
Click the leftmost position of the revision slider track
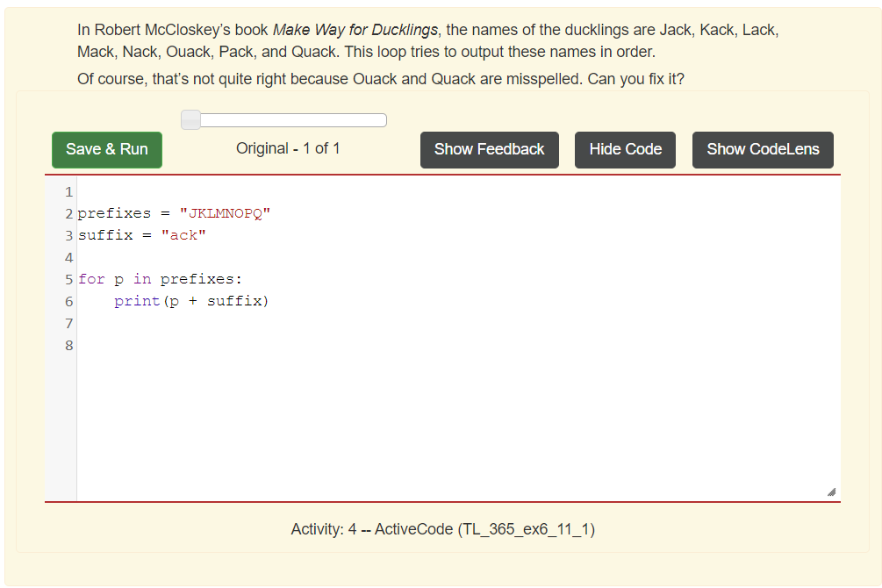190,119
